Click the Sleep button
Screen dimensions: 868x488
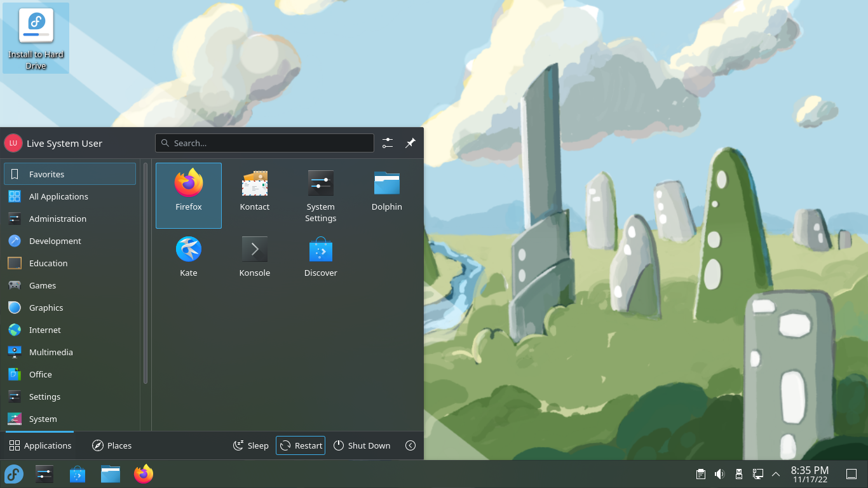point(251,445)
